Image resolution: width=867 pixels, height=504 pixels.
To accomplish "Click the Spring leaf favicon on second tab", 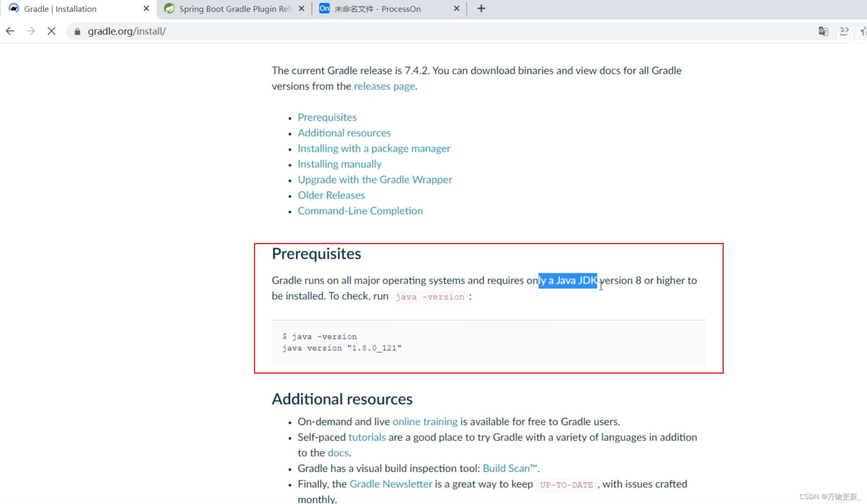I will [169, 8].
